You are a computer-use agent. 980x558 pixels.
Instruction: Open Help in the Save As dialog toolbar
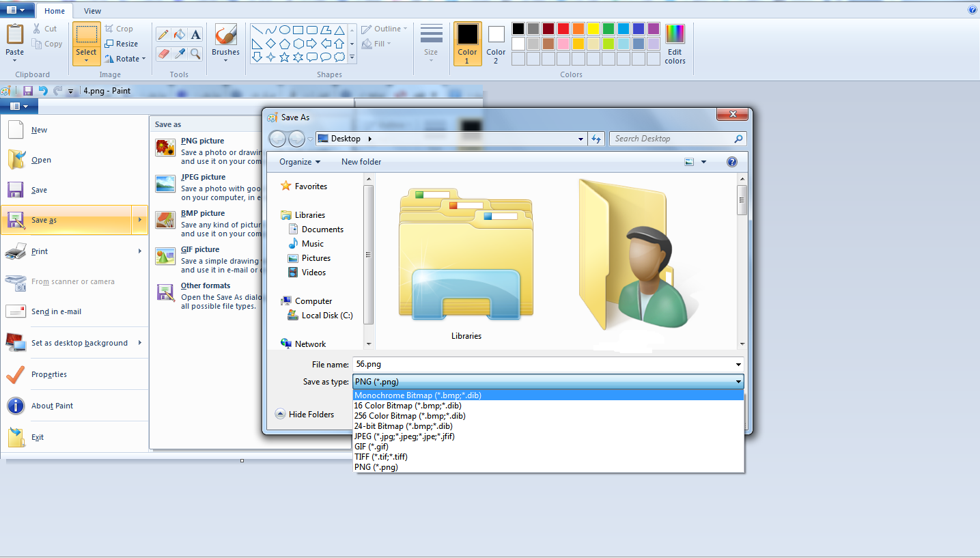(x=732, y=162)
